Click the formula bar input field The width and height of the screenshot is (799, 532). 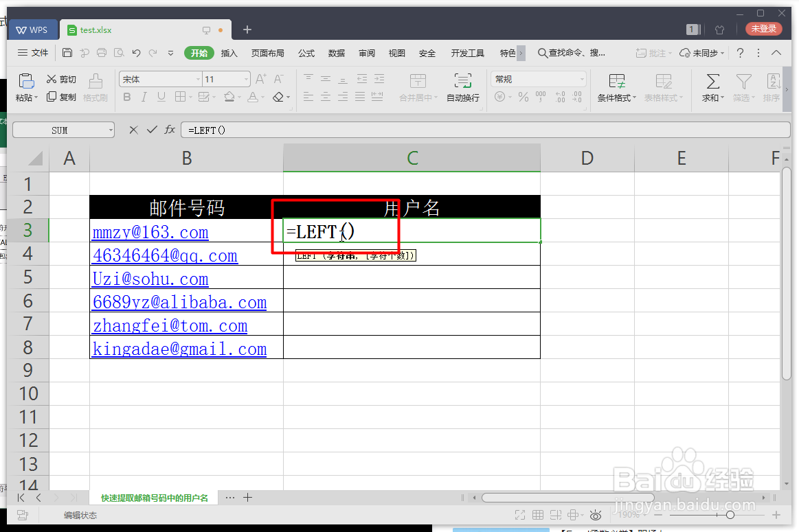(x=485, y=130)
